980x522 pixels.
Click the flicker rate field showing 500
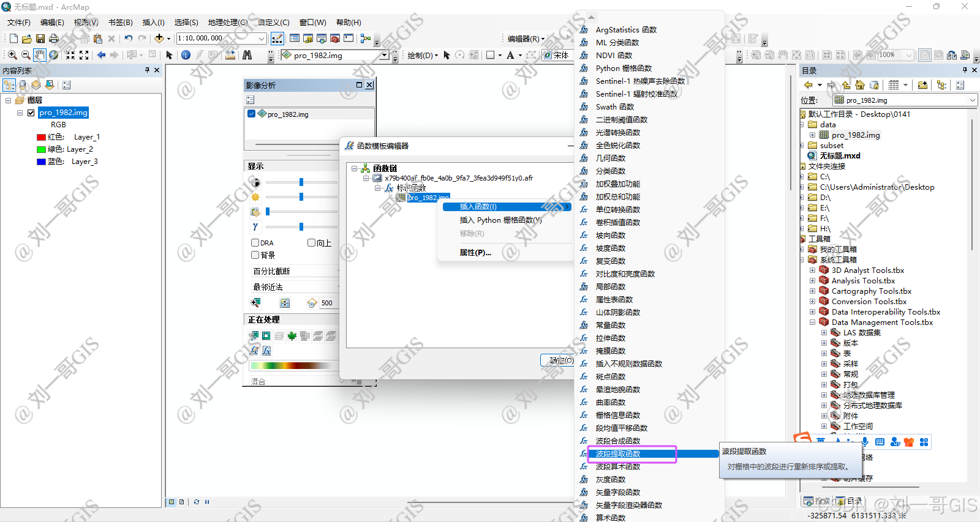[328, 303]
